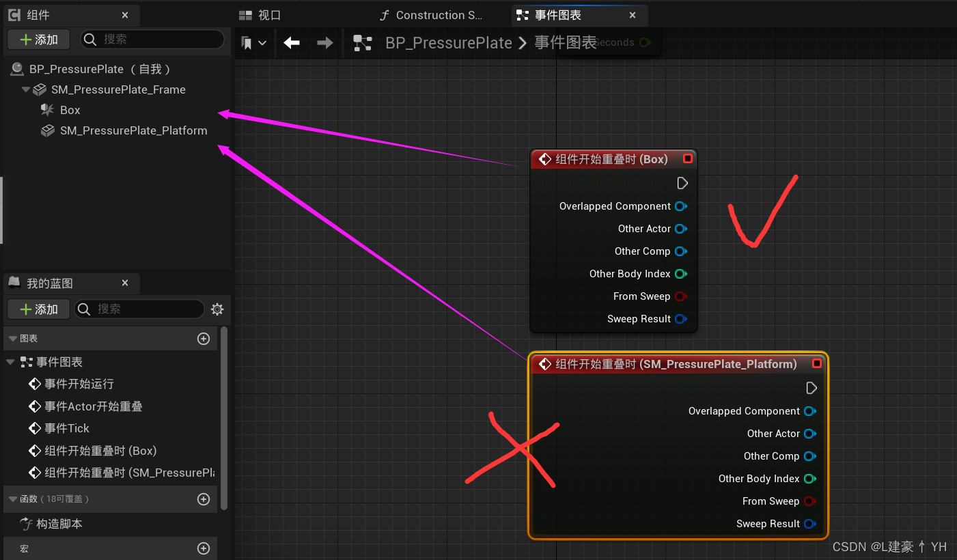Close the 我的蓝图 panel tab
957x560 pixels.
pyautogui.click(x=125, y=283)
